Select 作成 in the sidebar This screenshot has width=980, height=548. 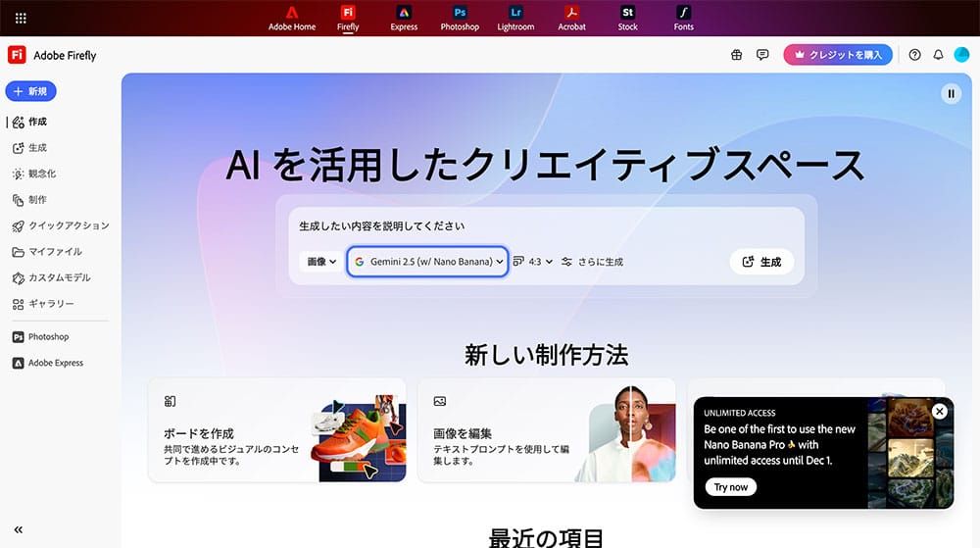[x=30, y=122]
